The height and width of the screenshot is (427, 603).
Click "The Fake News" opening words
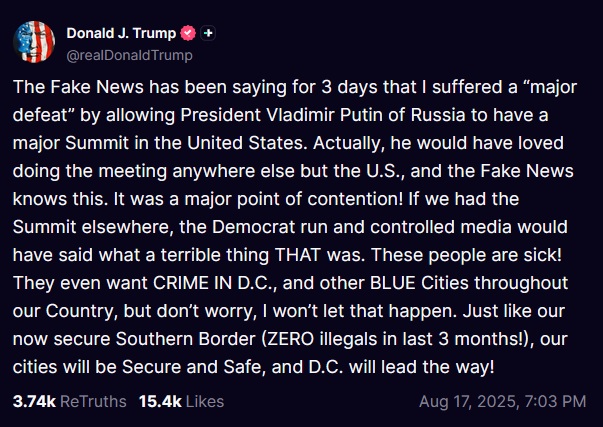(x=78, y=87)
